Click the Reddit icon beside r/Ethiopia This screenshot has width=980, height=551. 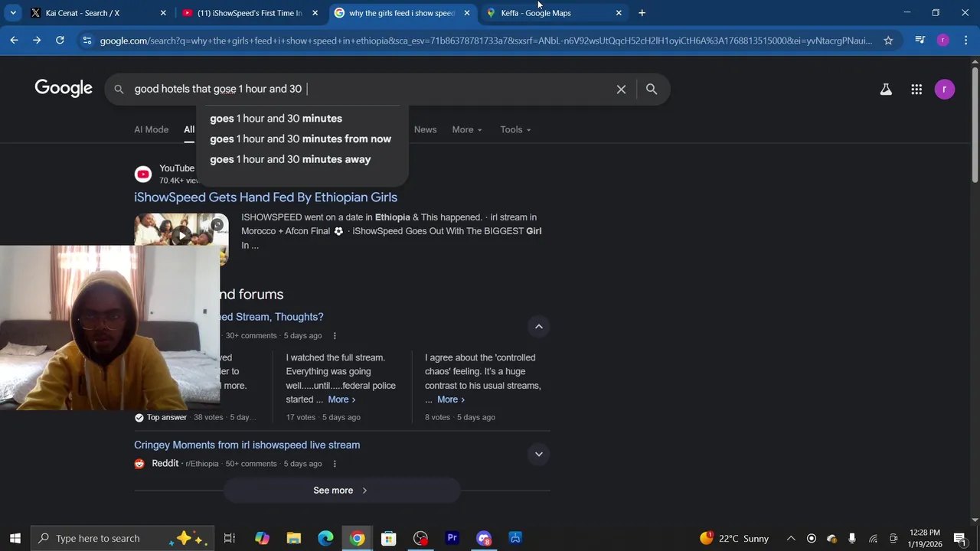pos(139,464)
